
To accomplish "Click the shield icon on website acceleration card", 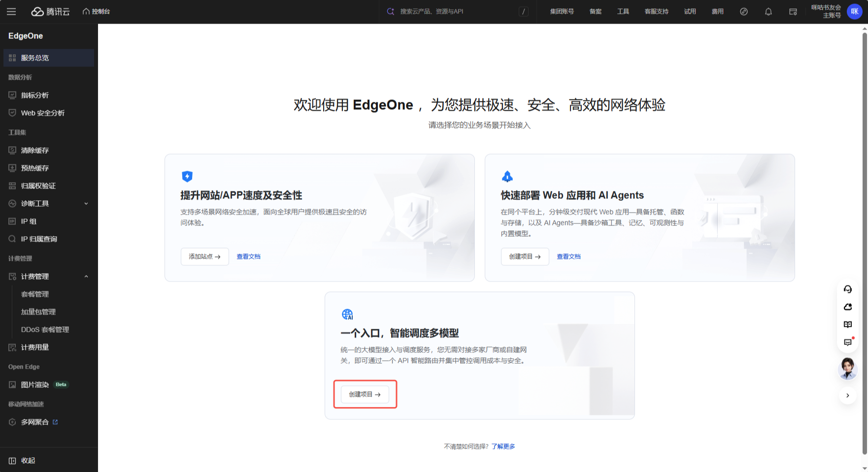I will (x=187, y=176).
